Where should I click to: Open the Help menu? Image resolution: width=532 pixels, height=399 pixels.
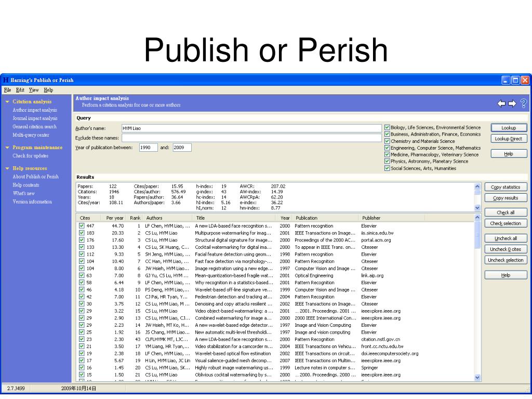(x=48, y=90)
